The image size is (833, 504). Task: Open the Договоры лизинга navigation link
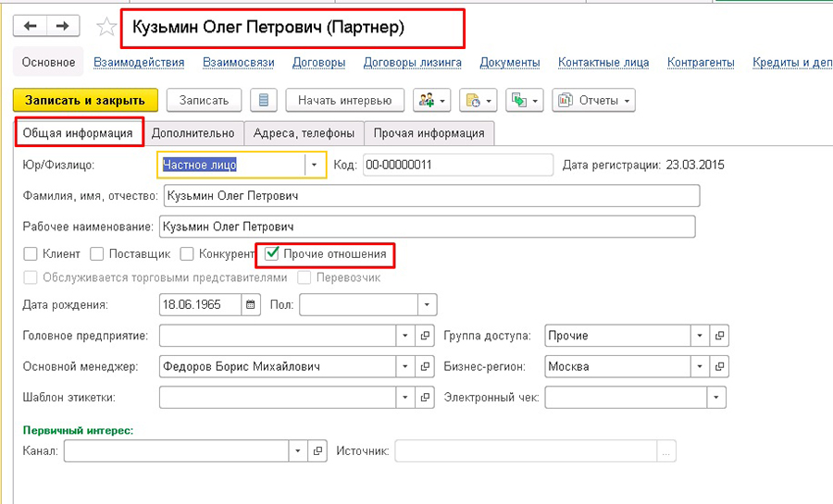(x=412, y=62)
